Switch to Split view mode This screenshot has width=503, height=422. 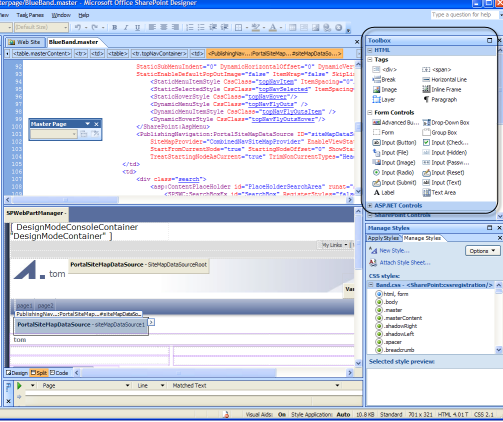tap(39, 373)
